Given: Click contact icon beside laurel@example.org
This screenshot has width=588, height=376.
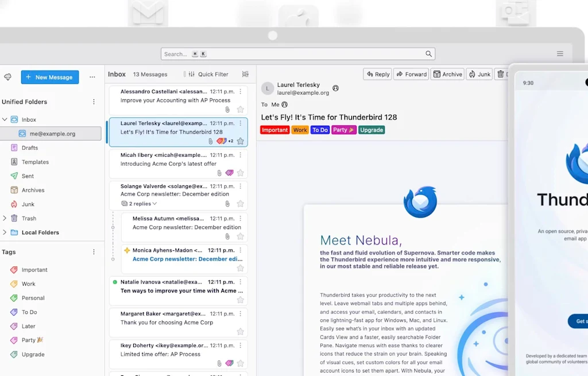Looking at the screenshot, I should pyautogui.click(x=335, y=88).
